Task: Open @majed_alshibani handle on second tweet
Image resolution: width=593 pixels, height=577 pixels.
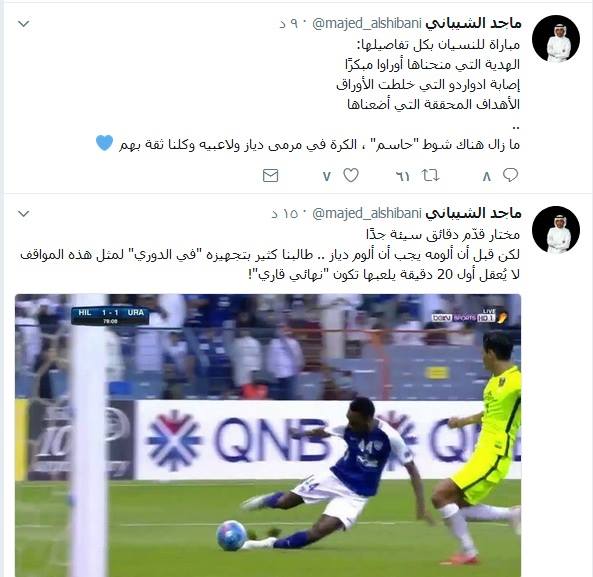Action: [366, 213]
